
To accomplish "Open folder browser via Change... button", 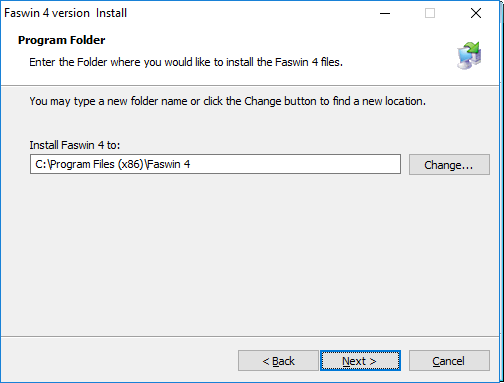I will (449, 164).
